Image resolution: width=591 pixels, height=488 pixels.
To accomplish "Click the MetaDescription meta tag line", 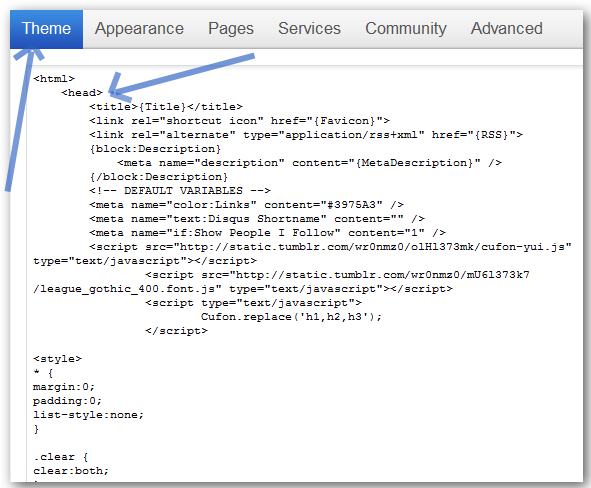I will click(x=309, y=163).
